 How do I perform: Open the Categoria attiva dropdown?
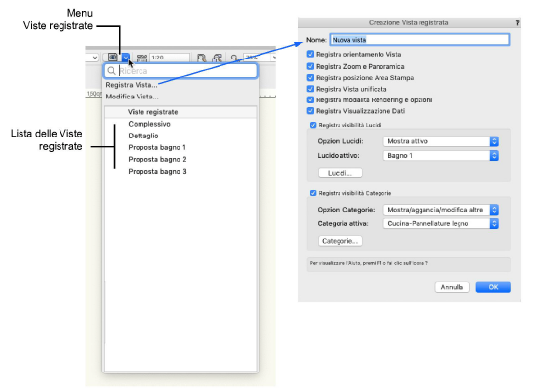tap(440, 224)
